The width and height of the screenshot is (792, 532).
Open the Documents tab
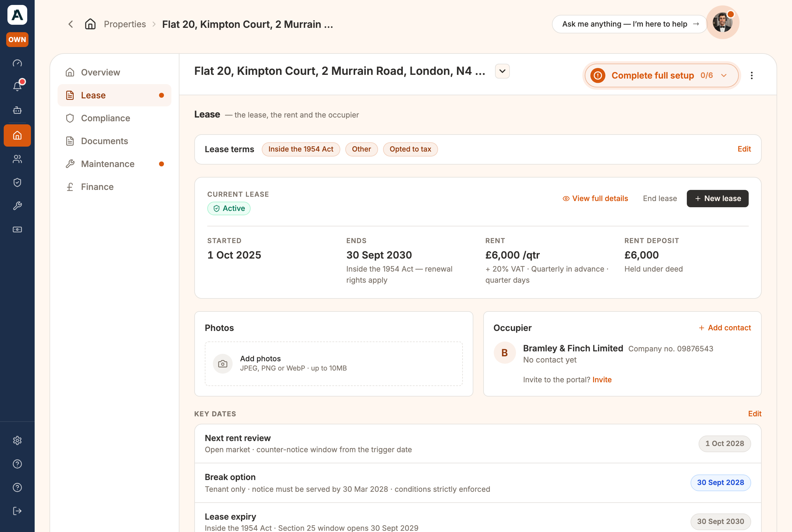tap(114, 141)
